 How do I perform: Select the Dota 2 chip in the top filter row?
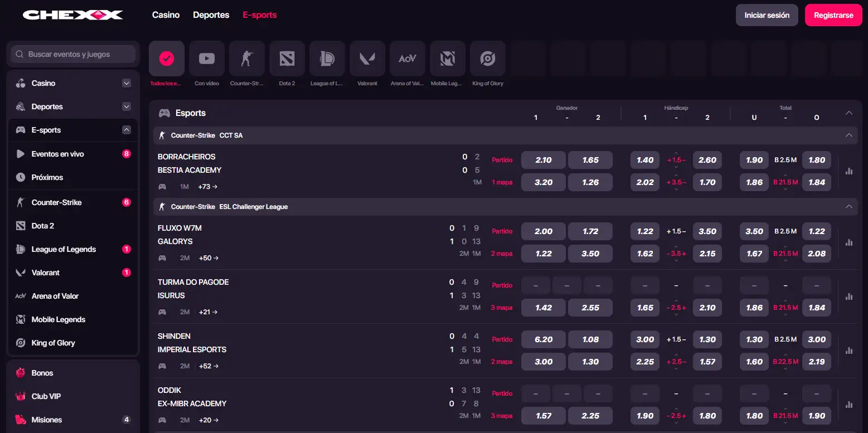[x=287, y=58]
